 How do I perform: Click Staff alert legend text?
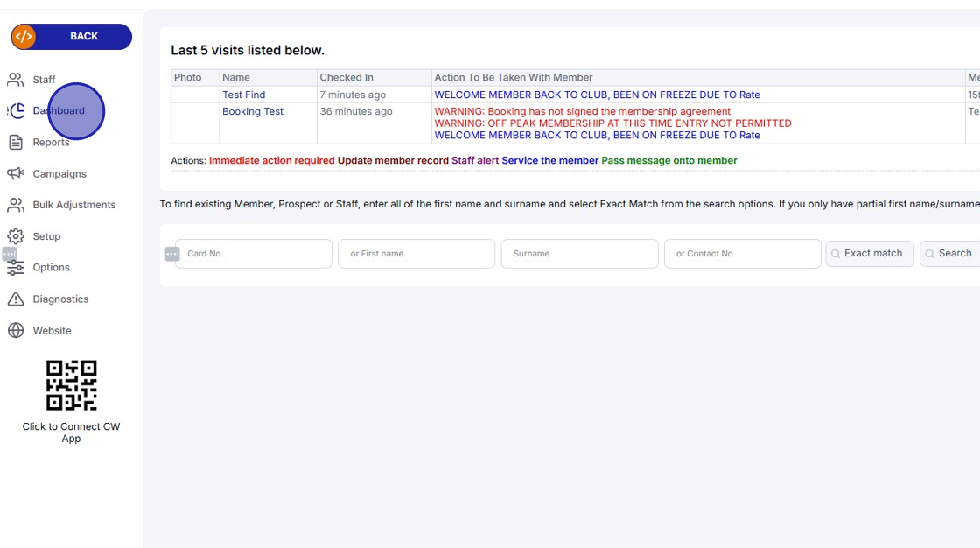pos(475,161)
